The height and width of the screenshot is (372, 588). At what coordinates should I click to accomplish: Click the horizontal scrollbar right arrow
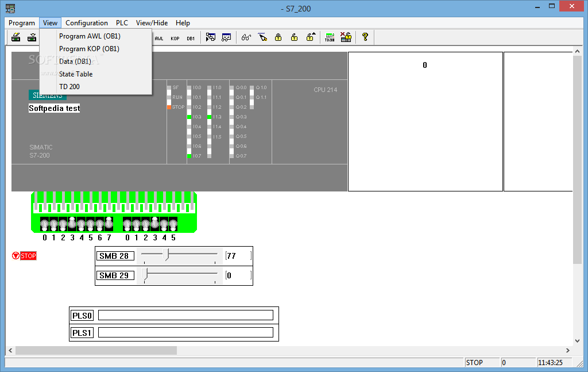[x=568, y=350]
